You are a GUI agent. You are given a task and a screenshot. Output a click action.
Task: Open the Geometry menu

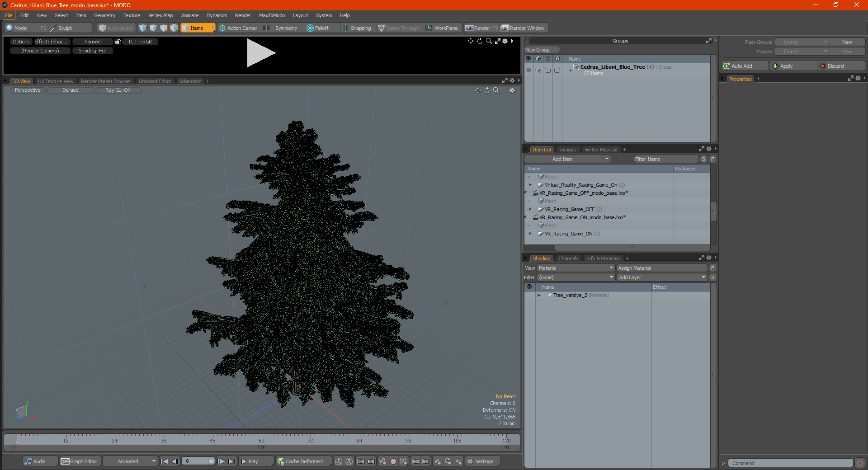[104, 15]
